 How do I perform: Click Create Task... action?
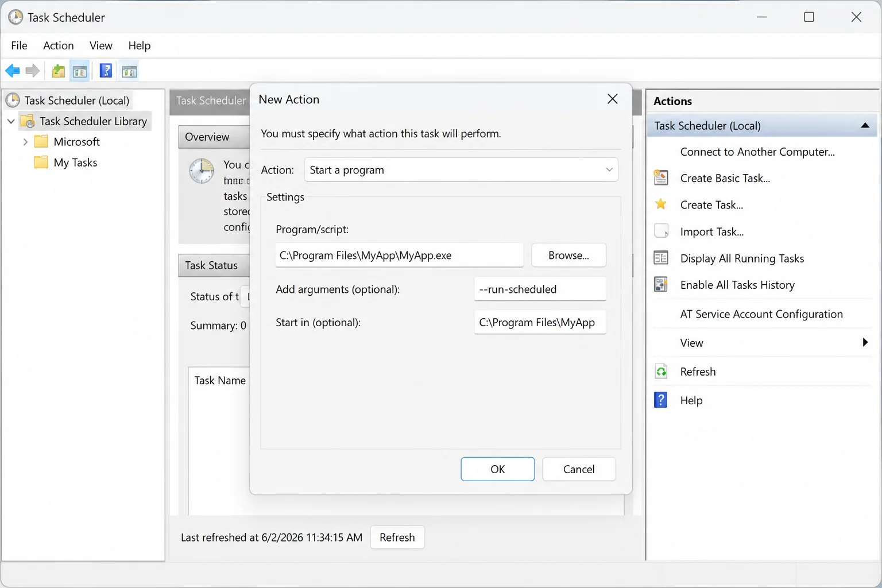(x=711, y=204)
